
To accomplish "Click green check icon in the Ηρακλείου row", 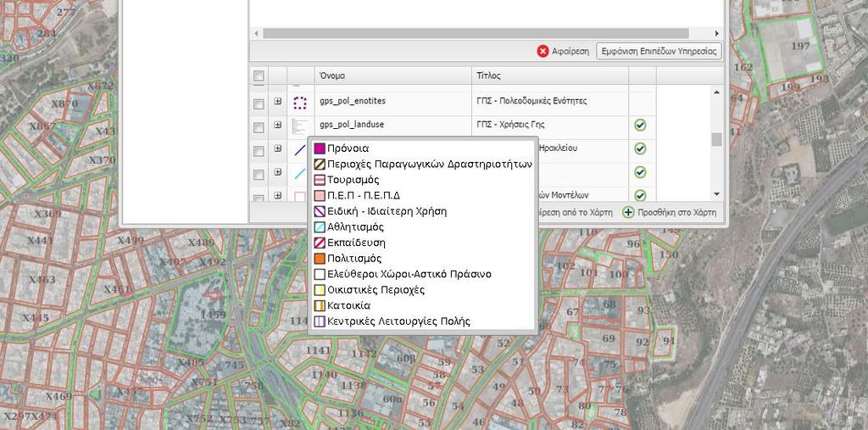I will (641, 148).
